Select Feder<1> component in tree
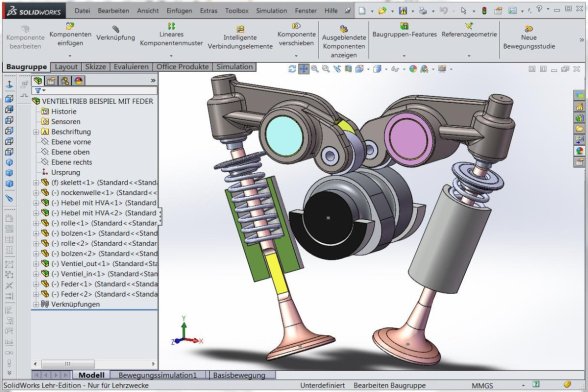The image size is (588, 392). pos(105,284)
